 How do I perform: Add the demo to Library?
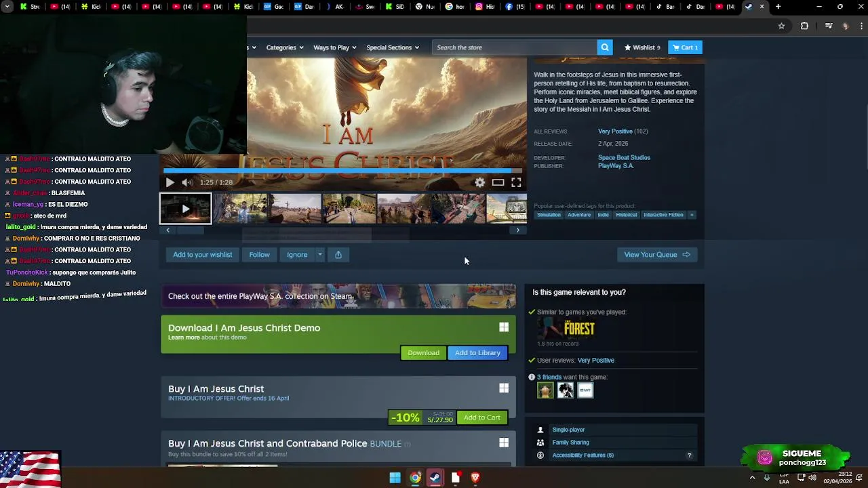[477, 353]
